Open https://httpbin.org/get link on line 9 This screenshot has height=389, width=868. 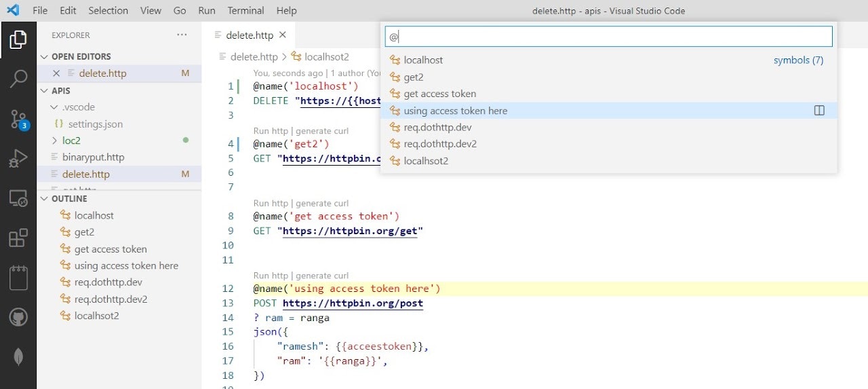350,231
